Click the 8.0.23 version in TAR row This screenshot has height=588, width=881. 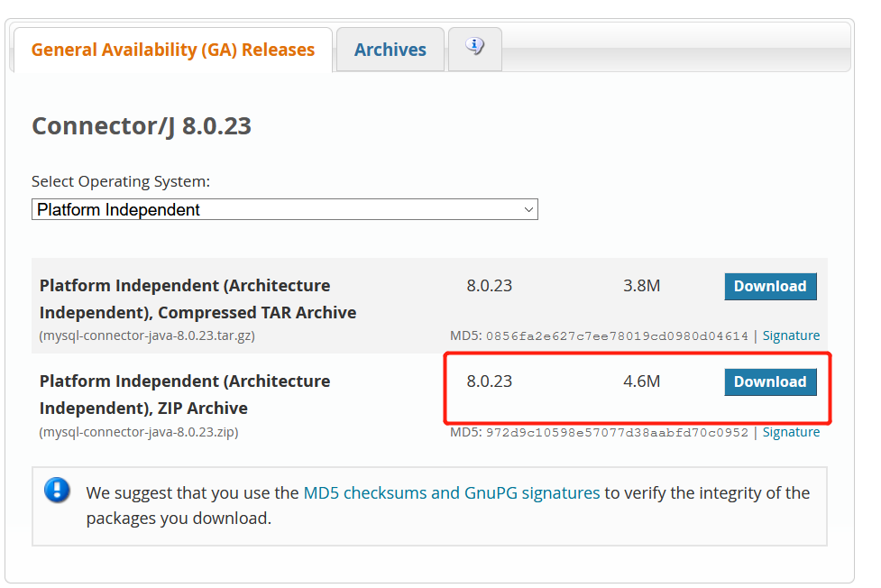(x=490, y=286)
